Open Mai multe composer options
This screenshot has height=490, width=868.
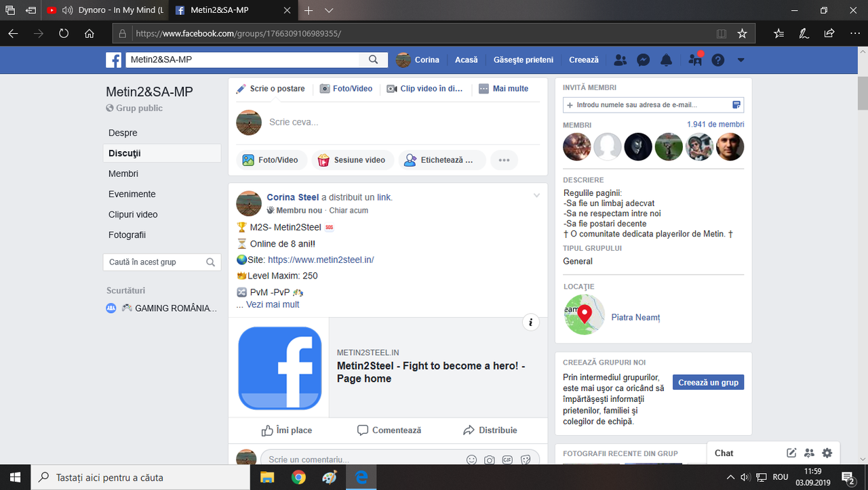503,89
